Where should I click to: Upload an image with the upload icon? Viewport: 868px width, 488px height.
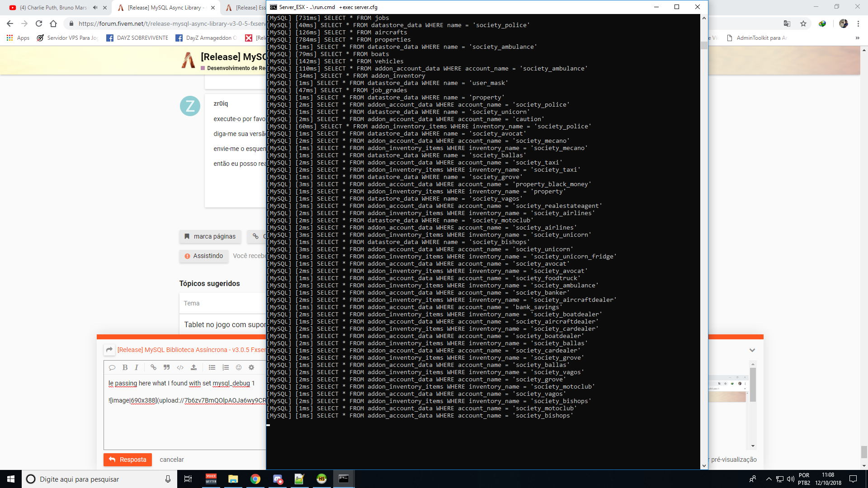[193, 367]
